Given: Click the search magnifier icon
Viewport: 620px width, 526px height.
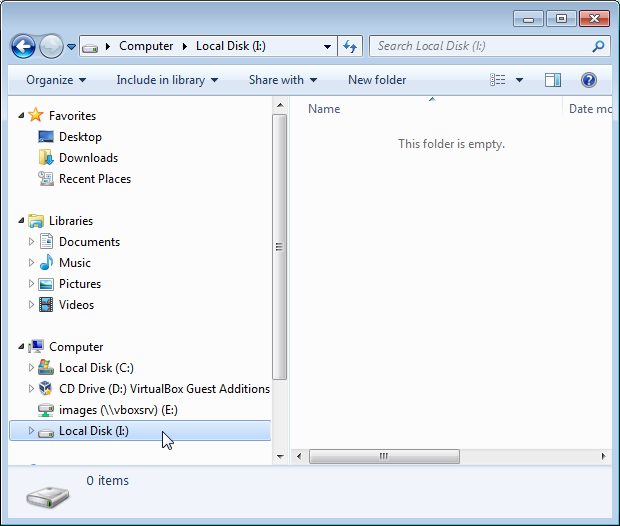Looking at the screenshot, I should [598, 47].
